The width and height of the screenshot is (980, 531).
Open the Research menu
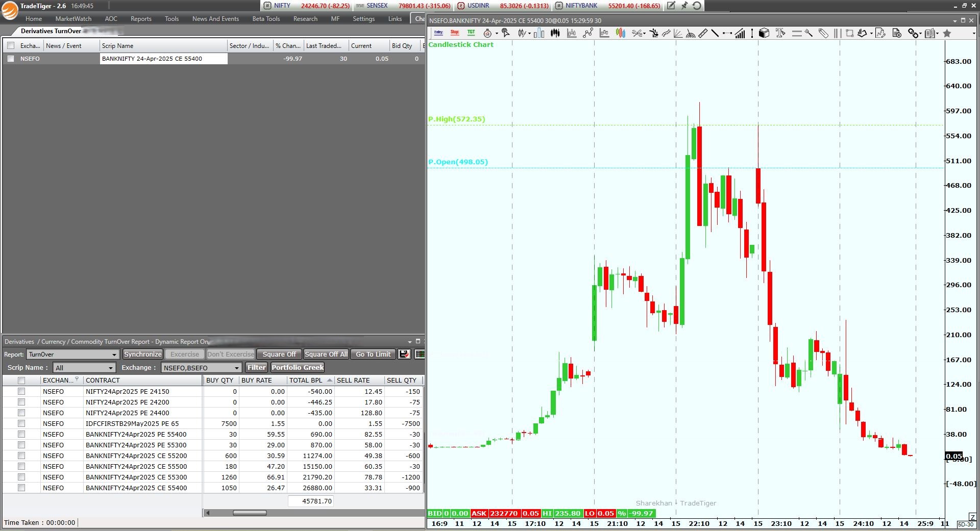[305, 19]
